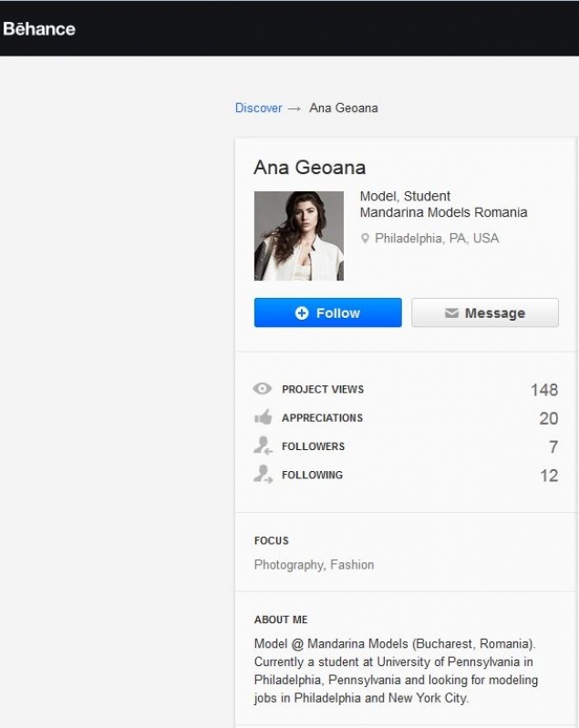Click the Following person icon
Viewport: 579px width, 728px height.
pos(263,475)
